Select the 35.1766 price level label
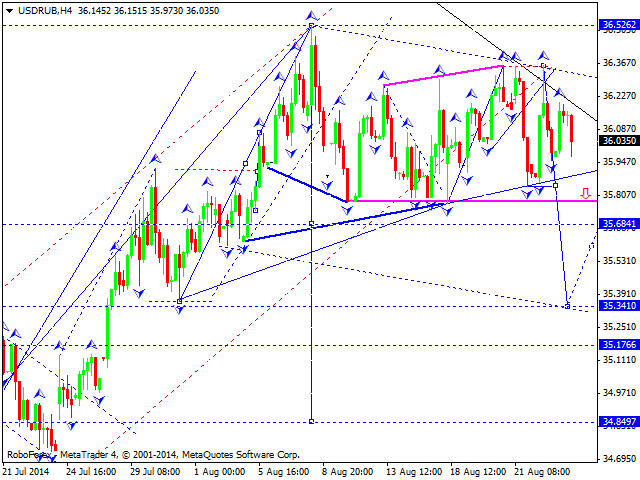 [x=619, y=345]
